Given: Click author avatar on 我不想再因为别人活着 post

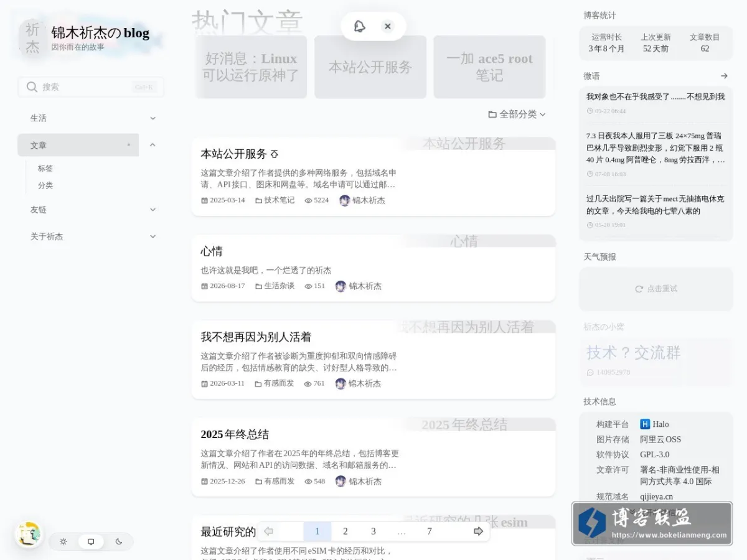Looking at the screenshot, I should pyautogui.click(x=341, y=384).
